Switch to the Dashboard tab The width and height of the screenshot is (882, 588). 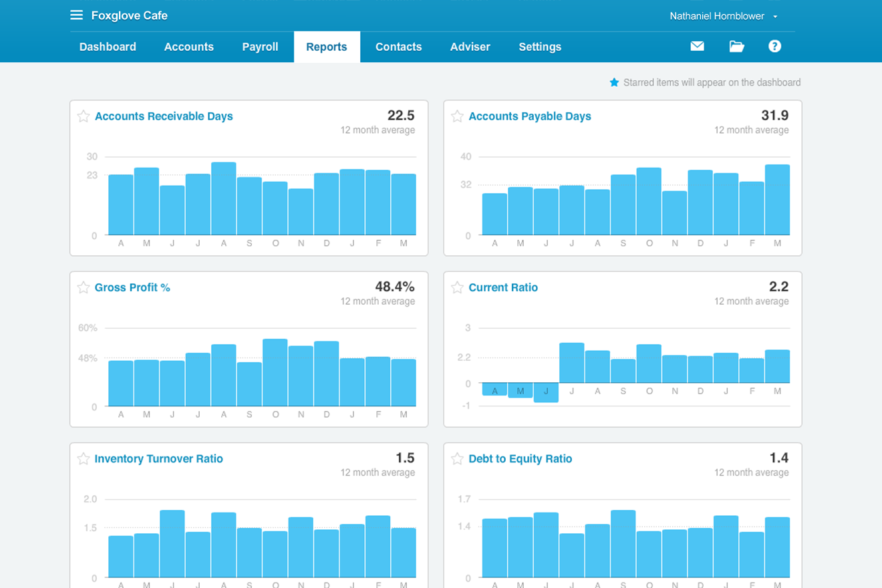click(107, 46)
